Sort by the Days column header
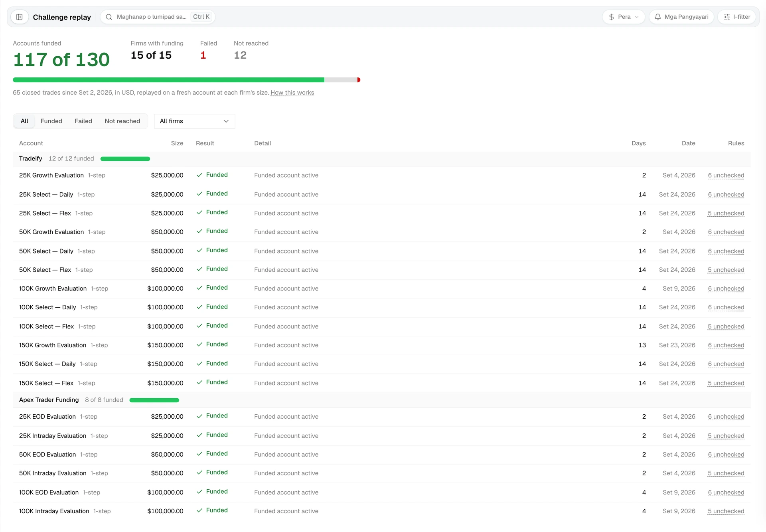This screenshot has width=766, height=532. [x=639, y=143]
